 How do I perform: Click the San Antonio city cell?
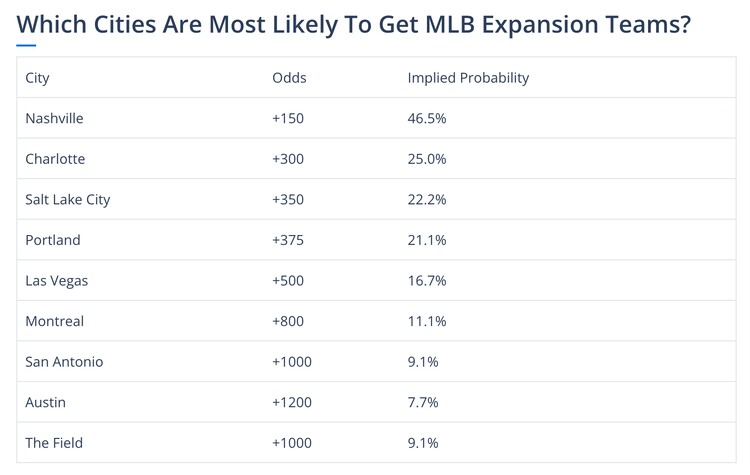[64, 362]
